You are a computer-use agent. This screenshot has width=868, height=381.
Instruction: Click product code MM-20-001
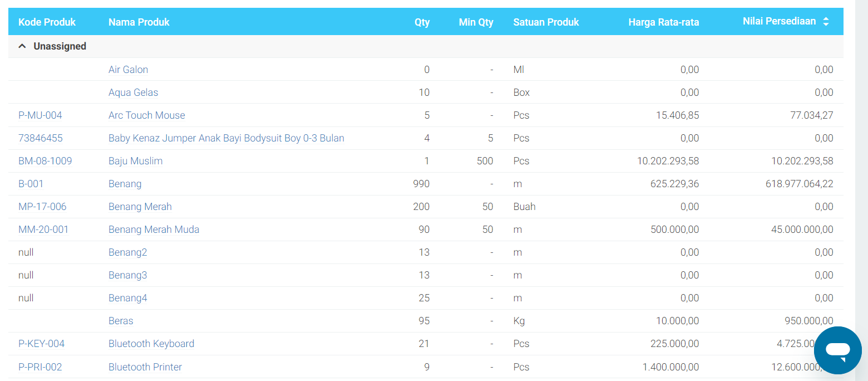coord(43,229)
